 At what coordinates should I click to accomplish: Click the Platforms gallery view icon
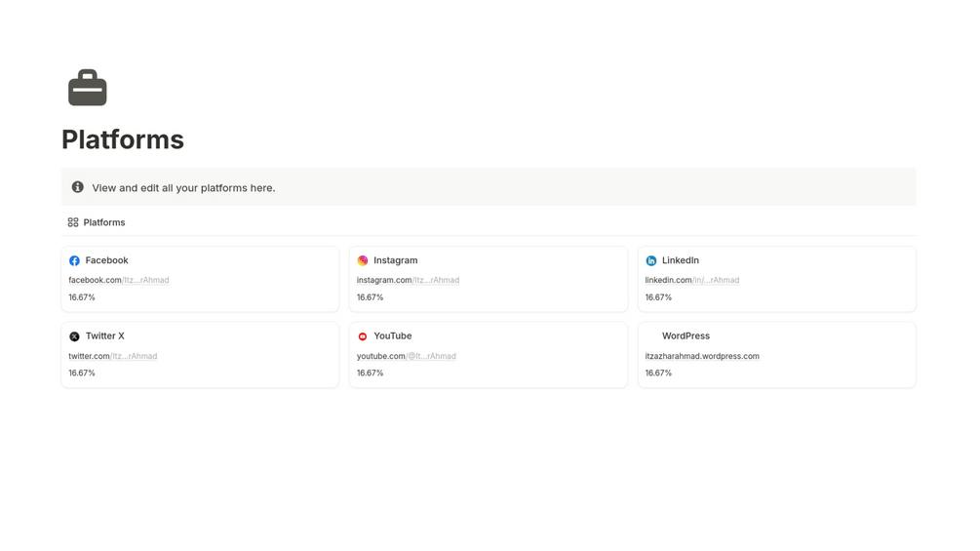point(73,222)
